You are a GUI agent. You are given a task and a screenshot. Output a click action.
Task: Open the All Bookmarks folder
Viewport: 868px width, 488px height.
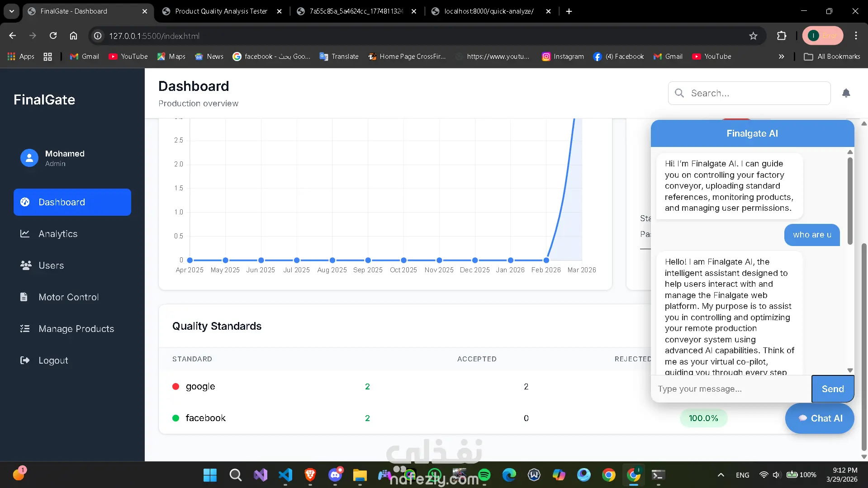pyautogui.click(x=832, y=57)
